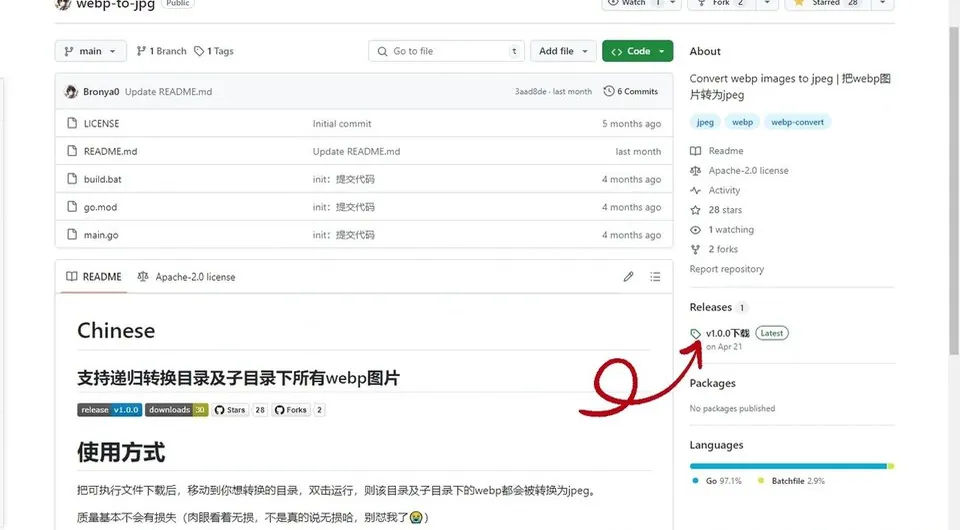The width and height of the screenshot is (960, 530).
Task: Open the v1.0.0 latest release link
Action: coord(727,334)
